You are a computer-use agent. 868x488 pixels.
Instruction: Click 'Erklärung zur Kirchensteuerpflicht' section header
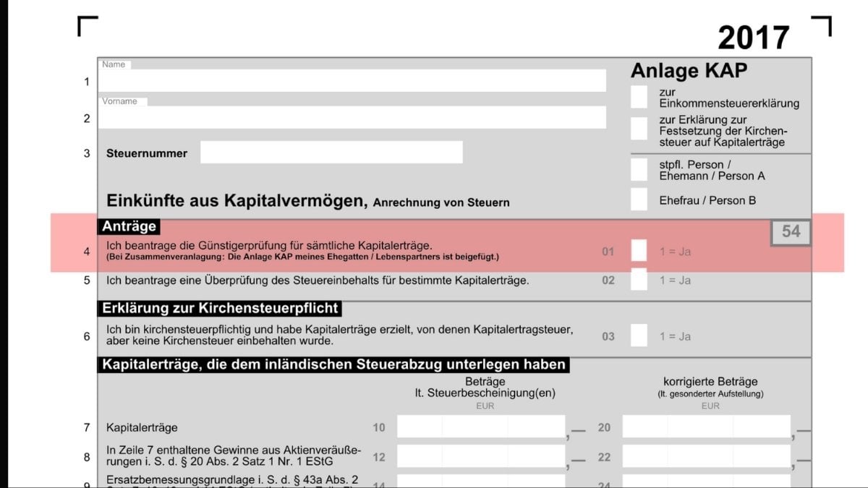click(220, 308)
